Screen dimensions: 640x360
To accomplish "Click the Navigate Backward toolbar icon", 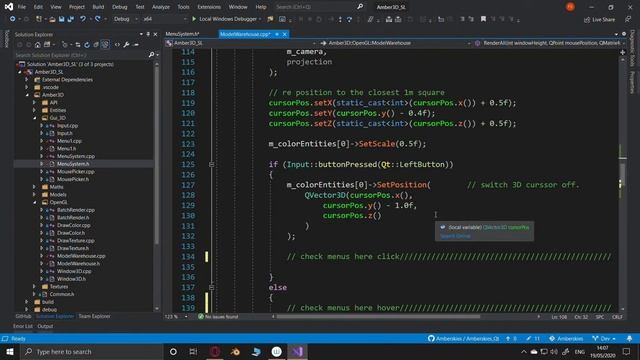I will tap(13, 19).
